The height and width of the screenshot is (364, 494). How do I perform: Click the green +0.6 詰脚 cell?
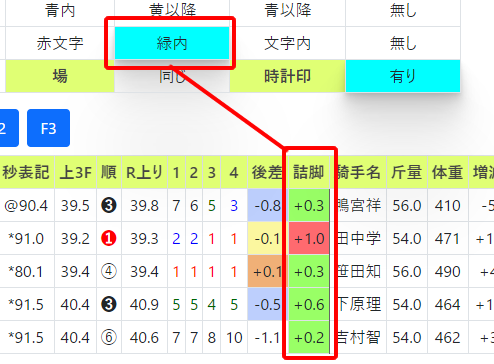coord(309,305)
